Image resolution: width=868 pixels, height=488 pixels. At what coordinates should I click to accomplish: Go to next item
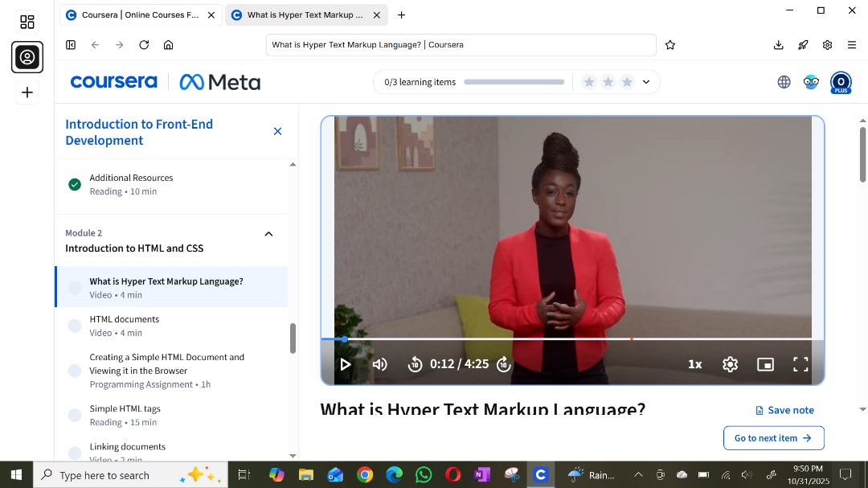tap(773, 438)
